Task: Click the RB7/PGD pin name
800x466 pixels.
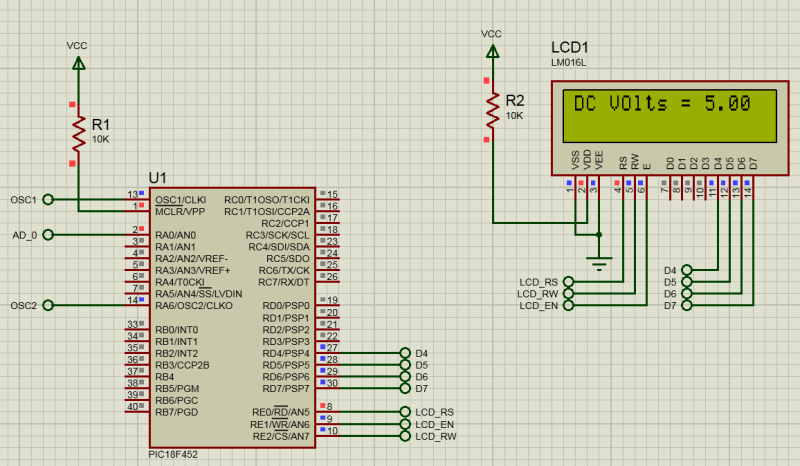Action: 177,412
